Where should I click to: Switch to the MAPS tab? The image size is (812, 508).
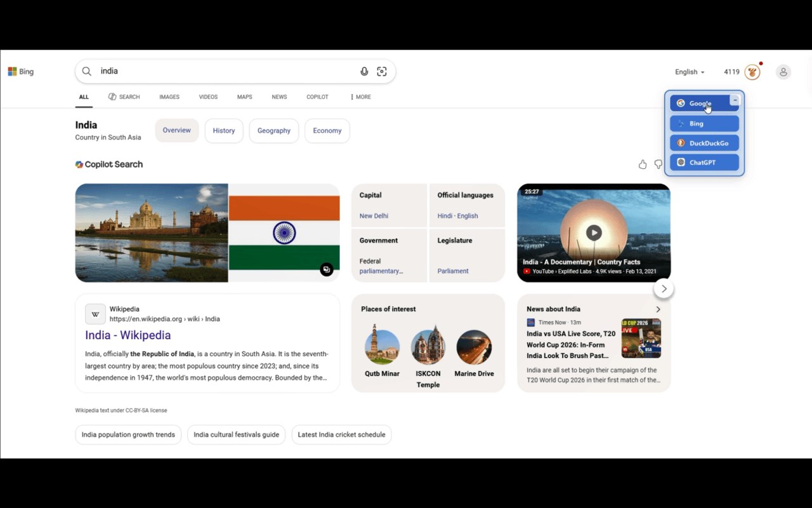click(x=245, y=97)
